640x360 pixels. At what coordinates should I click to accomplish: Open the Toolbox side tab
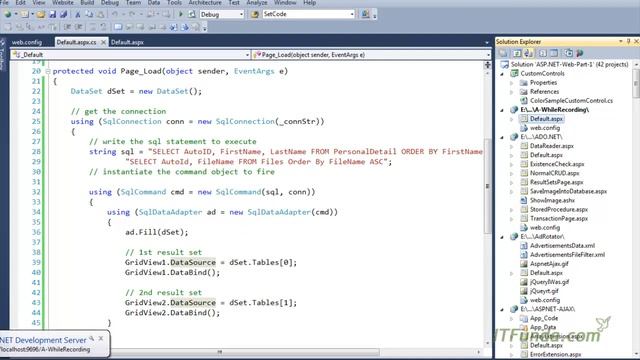[x=2, y=55]
